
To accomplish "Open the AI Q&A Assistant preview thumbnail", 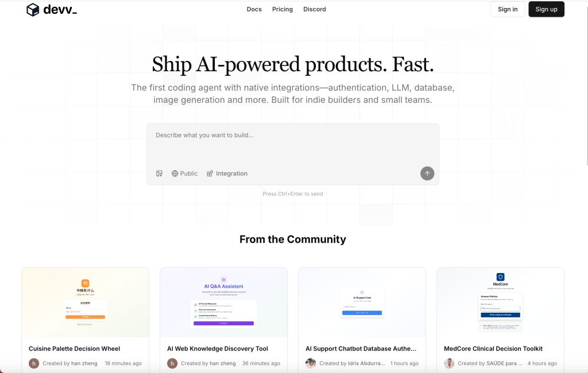I will [x=223, y=302].
